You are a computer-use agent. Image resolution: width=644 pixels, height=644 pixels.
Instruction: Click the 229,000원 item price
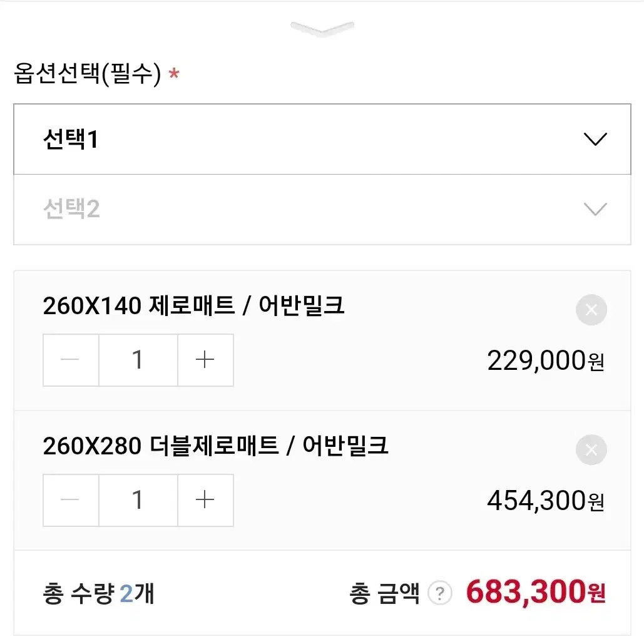(546, 360)
